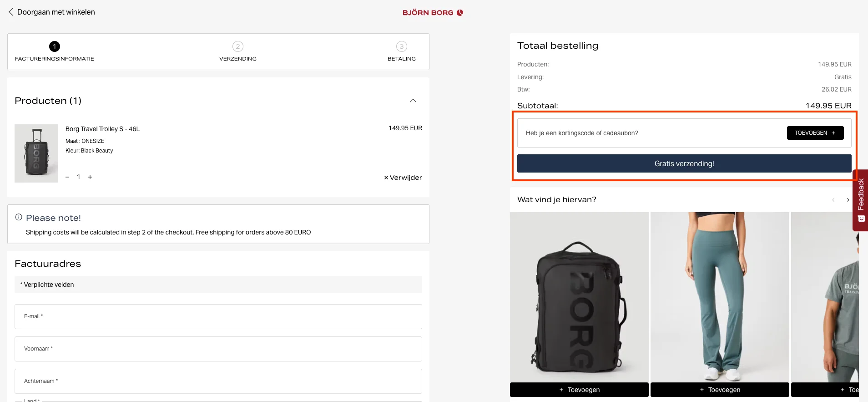The height and width of the screenshot is (402, 868).
Task: Collapse the Producten section chevron
Action: tap(413, 101)
